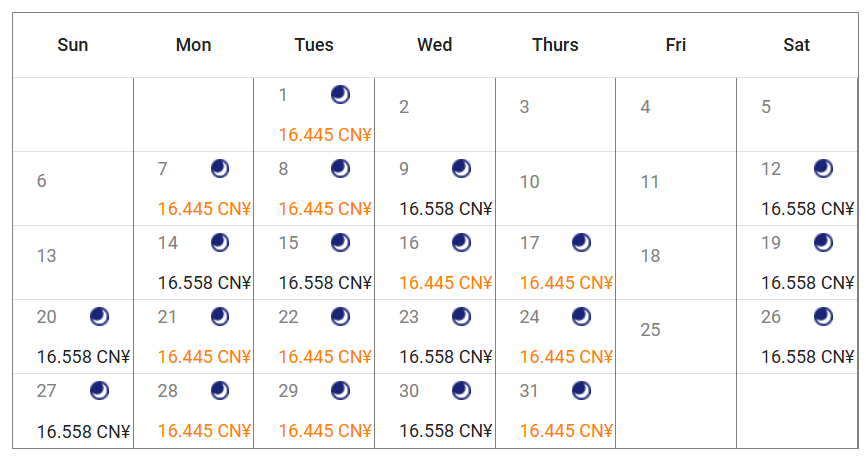Image resolution: width=866 pixels, height=471 pixels.
Task: Select date 10 in the calendar
Action: pos(530,182)
